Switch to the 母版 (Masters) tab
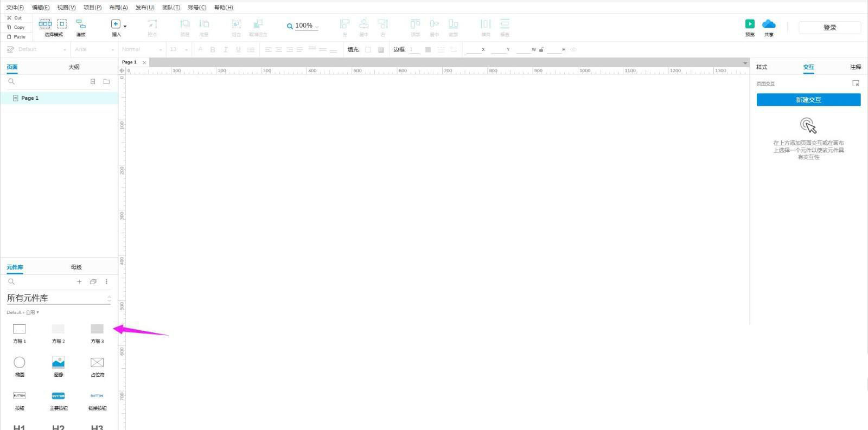The image size is (868, 430). [x=76, y=267]
